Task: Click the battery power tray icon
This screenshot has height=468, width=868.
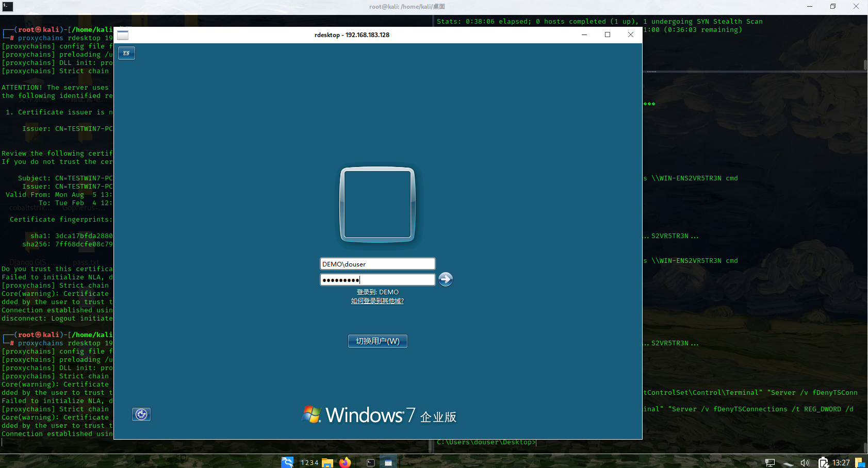Action: [824, 462]
